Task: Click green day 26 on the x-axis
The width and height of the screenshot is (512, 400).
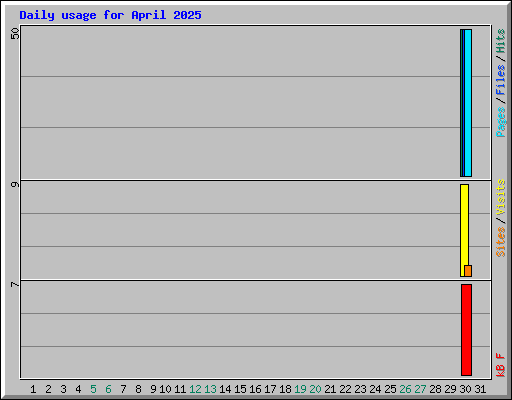Action: click(405, 389)
